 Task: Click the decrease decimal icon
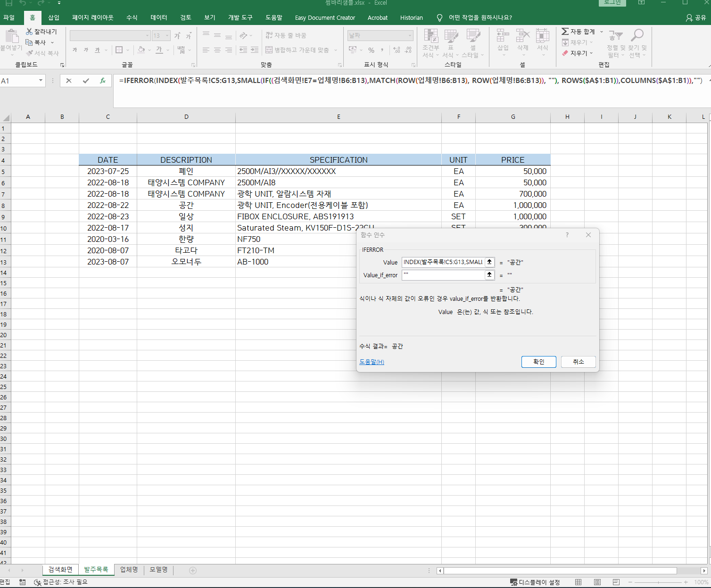click(x=408, y=50)
